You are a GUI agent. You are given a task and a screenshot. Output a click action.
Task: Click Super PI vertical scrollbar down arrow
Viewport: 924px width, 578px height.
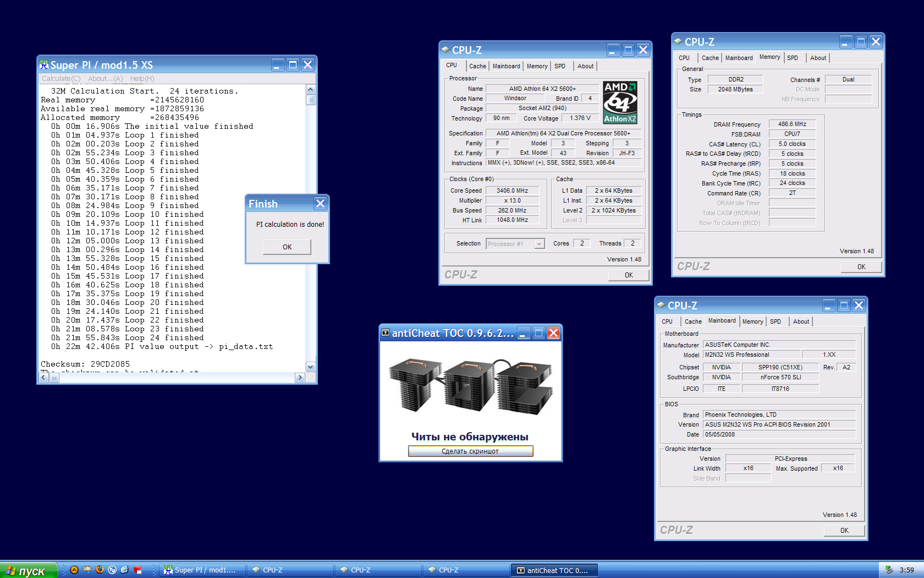311,367
